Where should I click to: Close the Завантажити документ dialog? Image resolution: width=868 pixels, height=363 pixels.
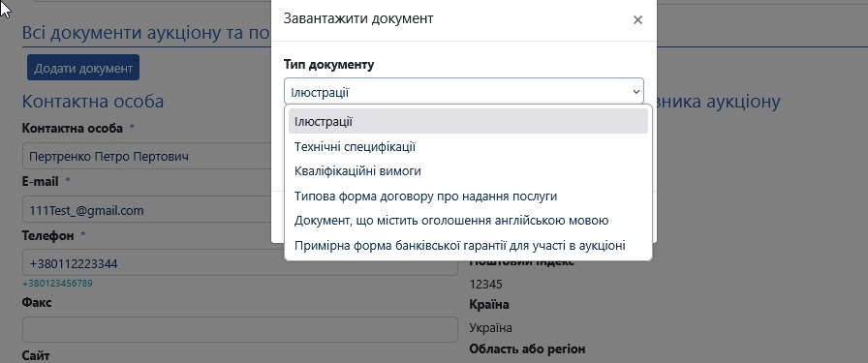(637, 20)
